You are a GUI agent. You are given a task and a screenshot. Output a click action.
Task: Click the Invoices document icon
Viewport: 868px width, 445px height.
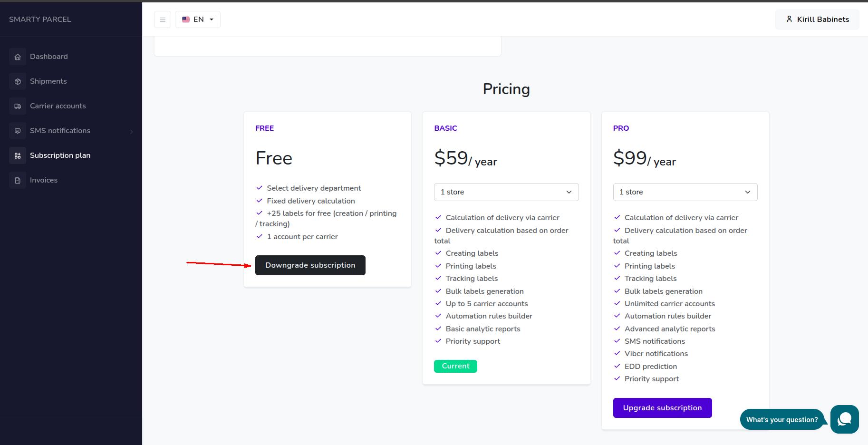pyautogui.click(x=18, y=181)
